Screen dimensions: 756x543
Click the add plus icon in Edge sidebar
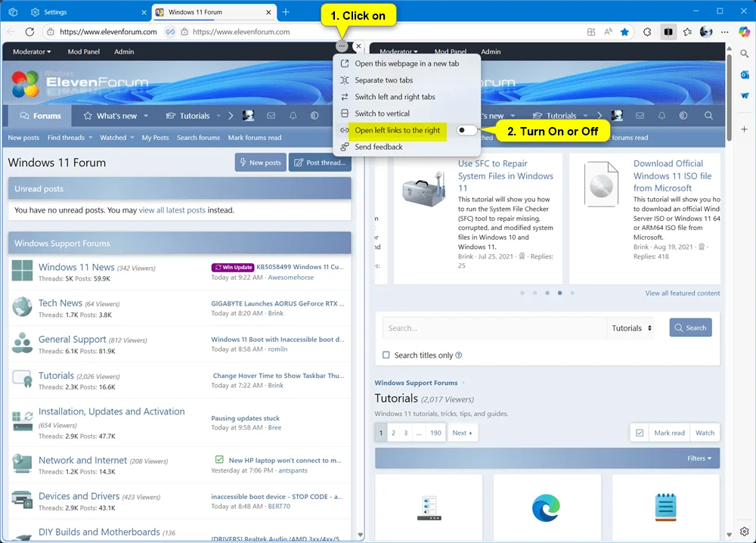(745, 129)
